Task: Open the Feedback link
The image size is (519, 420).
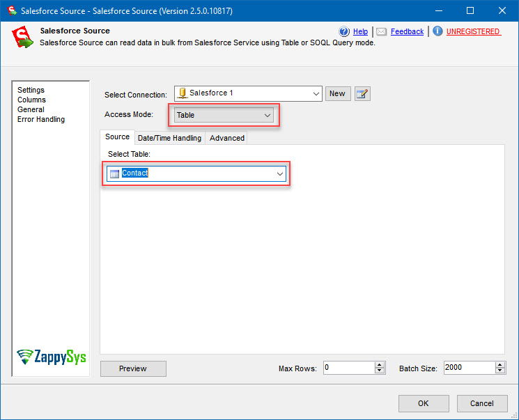Action: (x=407, y=31)
